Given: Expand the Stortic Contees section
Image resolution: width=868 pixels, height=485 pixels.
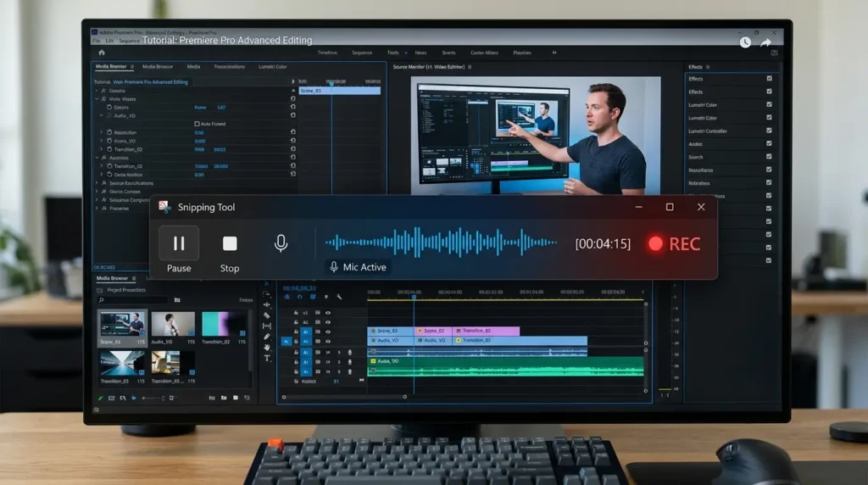Looking at the screenshot, I should pyautogui.click(x=97, y=192).
